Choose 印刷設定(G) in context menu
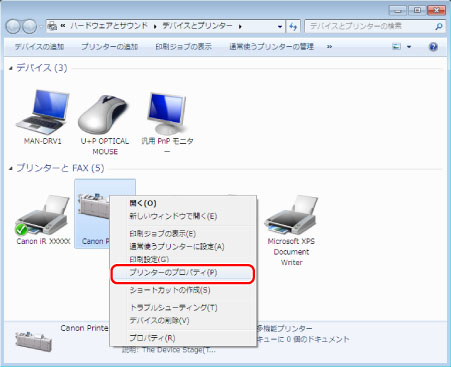Image resolution: width=451 pixels, height=367 pixels. [183, 259]
